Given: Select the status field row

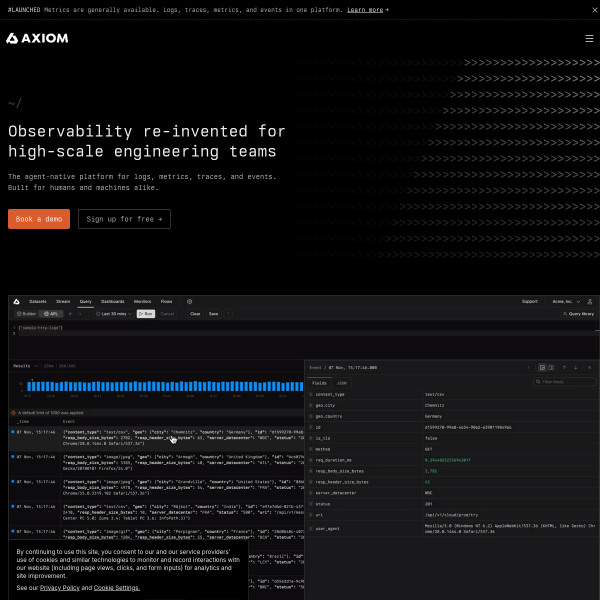Looking at the screenshot, I should click(x=452, y=504).
